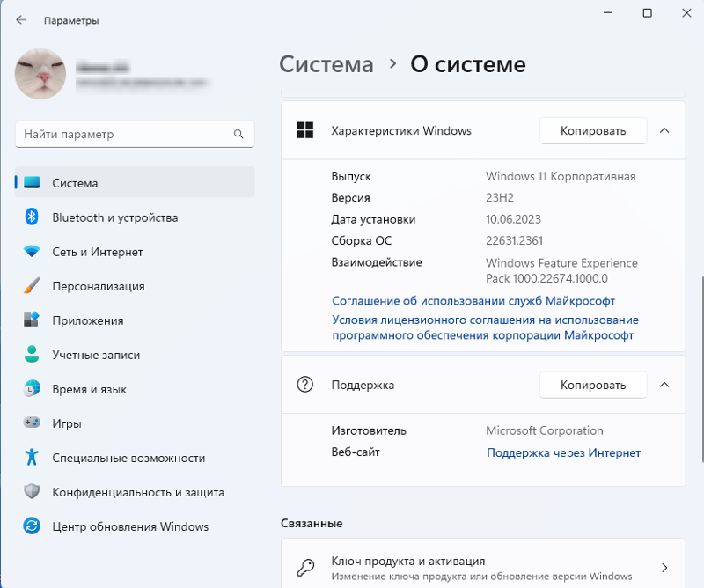Open the user profile cat avatar
The width and height of the screenshot is (704, 588).
coord(40,74)
